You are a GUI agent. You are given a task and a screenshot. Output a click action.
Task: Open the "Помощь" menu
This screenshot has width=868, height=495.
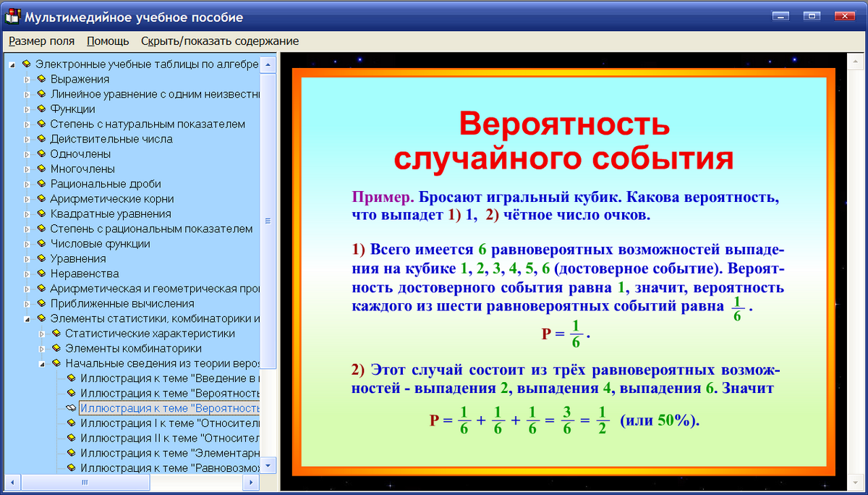tap(107, 41)
